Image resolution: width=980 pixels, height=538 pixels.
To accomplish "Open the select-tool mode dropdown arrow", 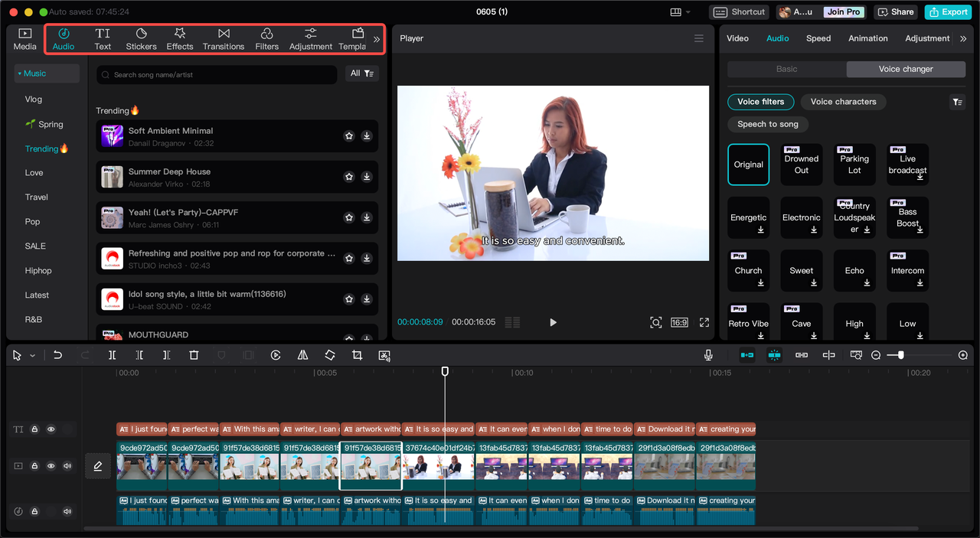I will (32, 356).
